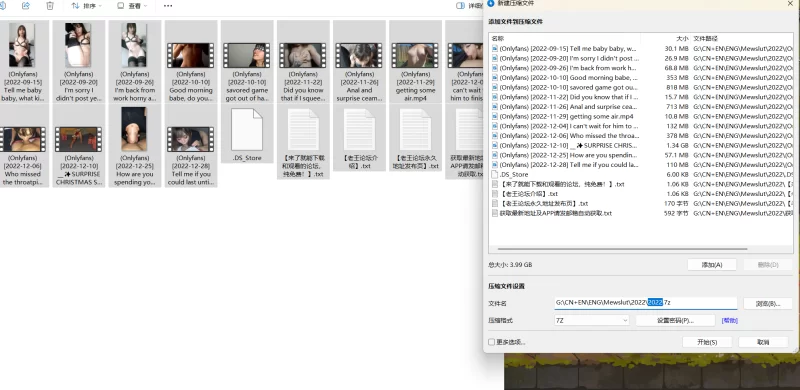Screen dimensions: 800x390
Task: Select the .DS_Store file icon in Explorer
Action: [247, 130]
